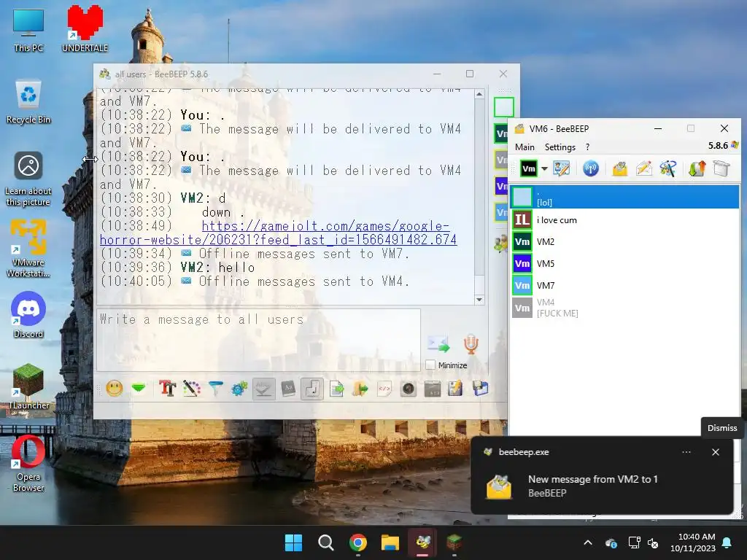
Task: Select the UNDERTALE desktop shortcut
Action: point(85,29)
